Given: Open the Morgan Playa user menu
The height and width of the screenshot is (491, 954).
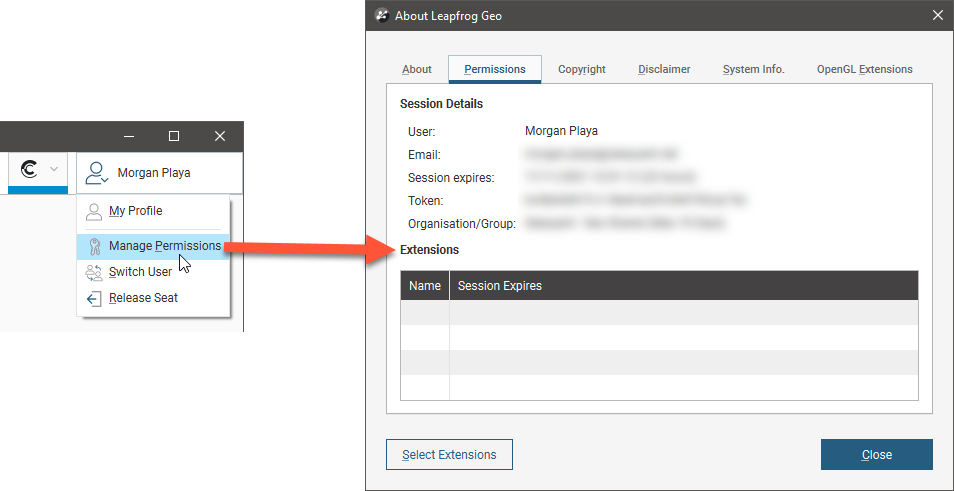Looking at the screenshot, I should (x=154, y=173).
